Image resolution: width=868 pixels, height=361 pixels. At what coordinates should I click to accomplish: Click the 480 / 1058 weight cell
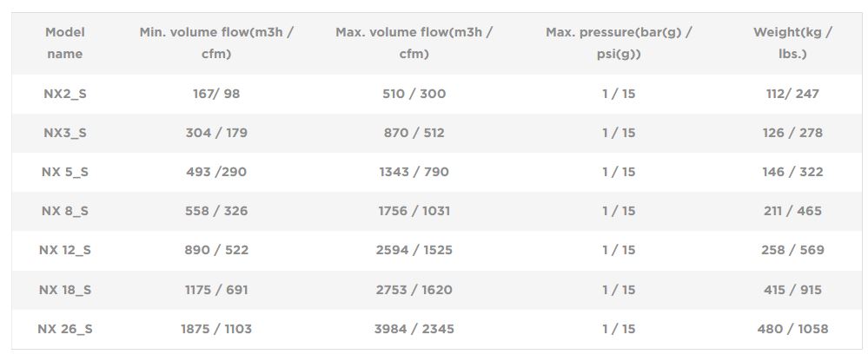(792, 329)
